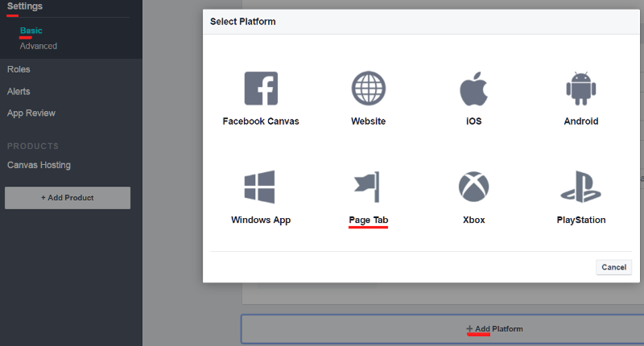
Task: Select Basic under Settings
Action: [x=31, y=31]
